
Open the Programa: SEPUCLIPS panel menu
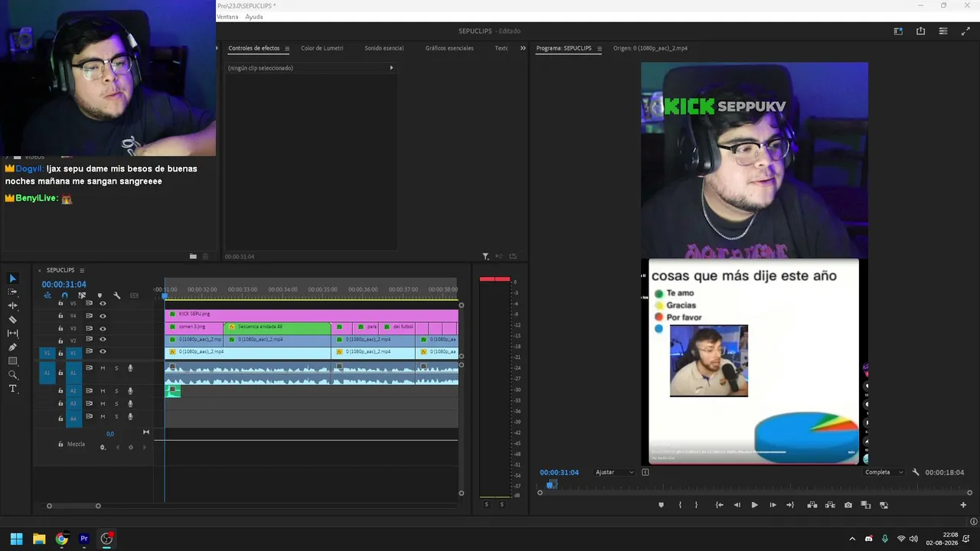point(599,48)
